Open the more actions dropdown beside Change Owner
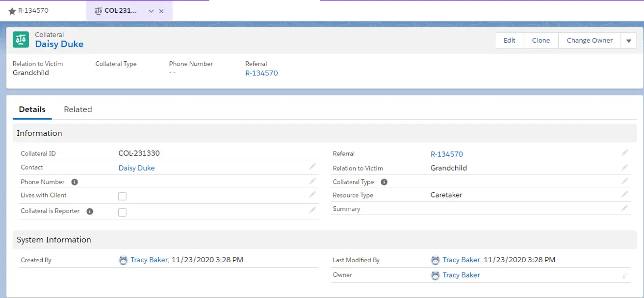644x298 pixels. pyautogui.click(x=629, y=41)
